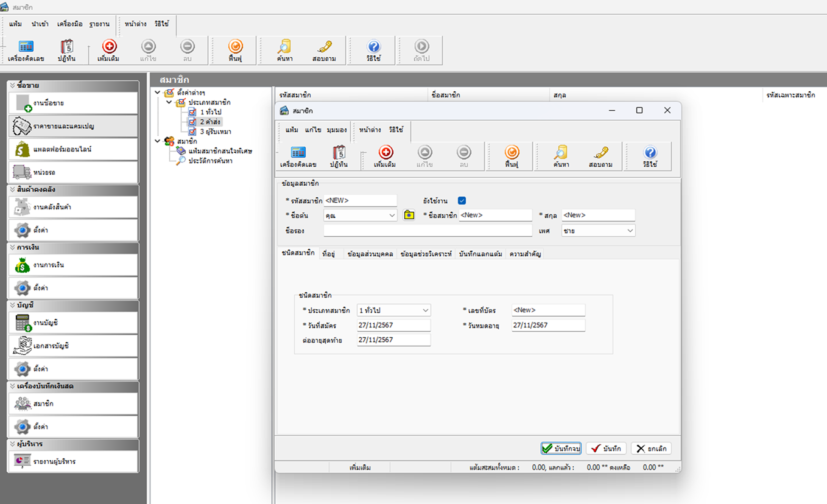Open ตั้งค่า gear under สินค้าคงคลัง section

point(73,230)
